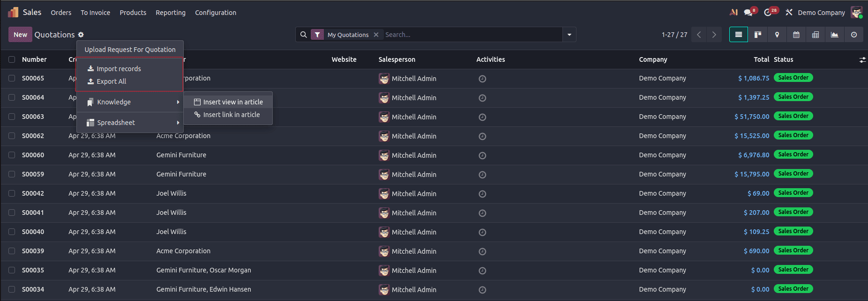This screenshot has width=868, height=301.
Task: Sort by Total column header
Action: click(761, 59)
